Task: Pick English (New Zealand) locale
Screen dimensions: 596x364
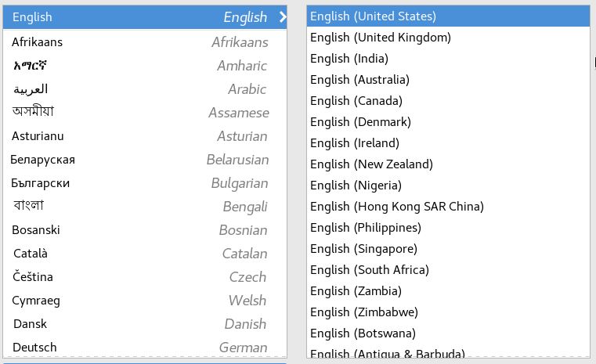Action: point(371,164)
